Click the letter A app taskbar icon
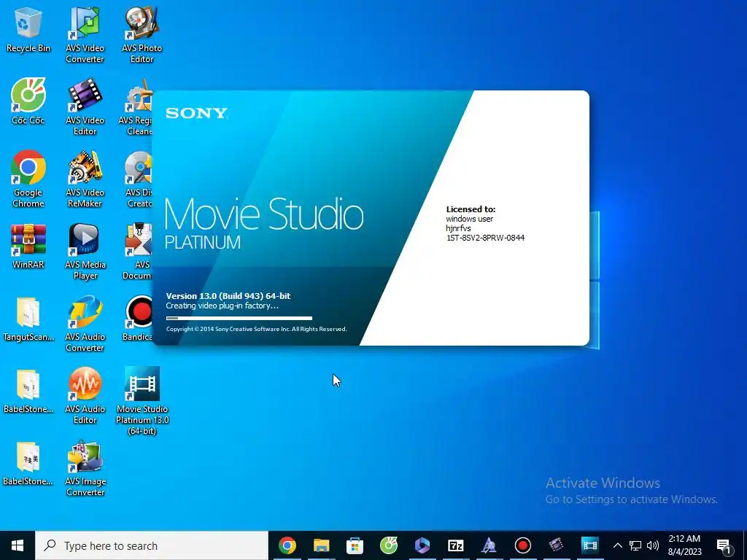 [489, 545]
